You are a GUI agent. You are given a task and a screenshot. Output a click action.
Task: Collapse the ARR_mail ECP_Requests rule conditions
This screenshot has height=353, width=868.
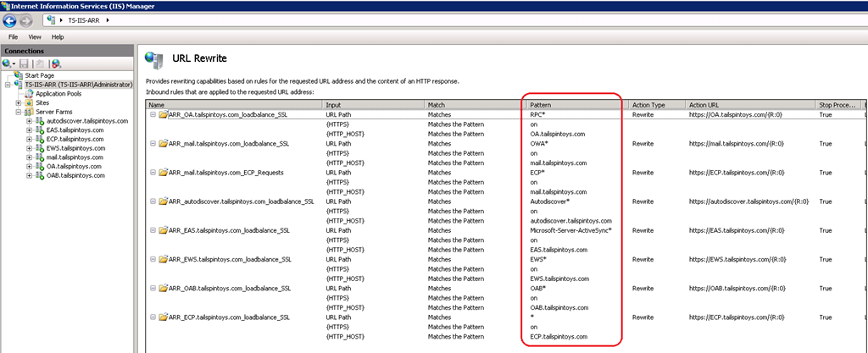coord(153,173)
